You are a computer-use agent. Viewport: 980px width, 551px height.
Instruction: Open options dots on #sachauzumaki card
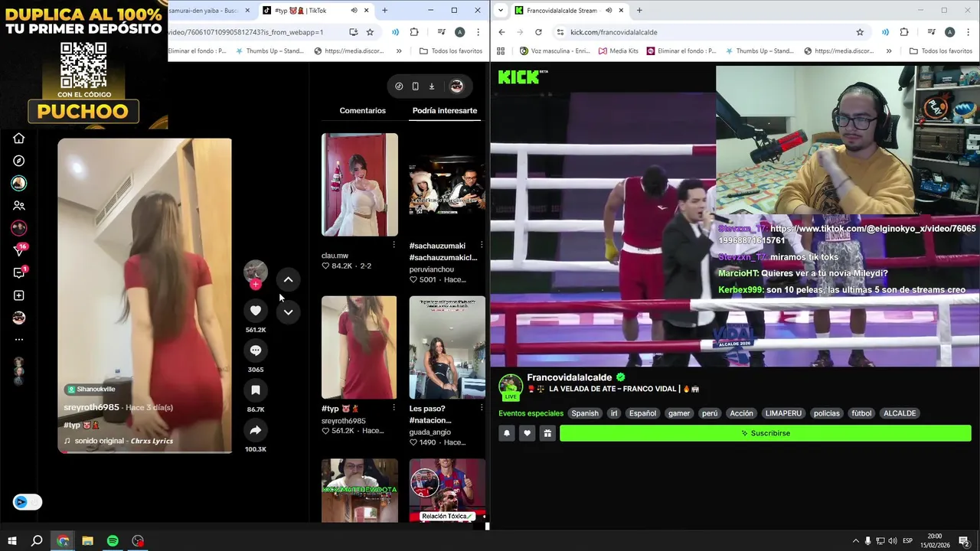click(482, 245)
